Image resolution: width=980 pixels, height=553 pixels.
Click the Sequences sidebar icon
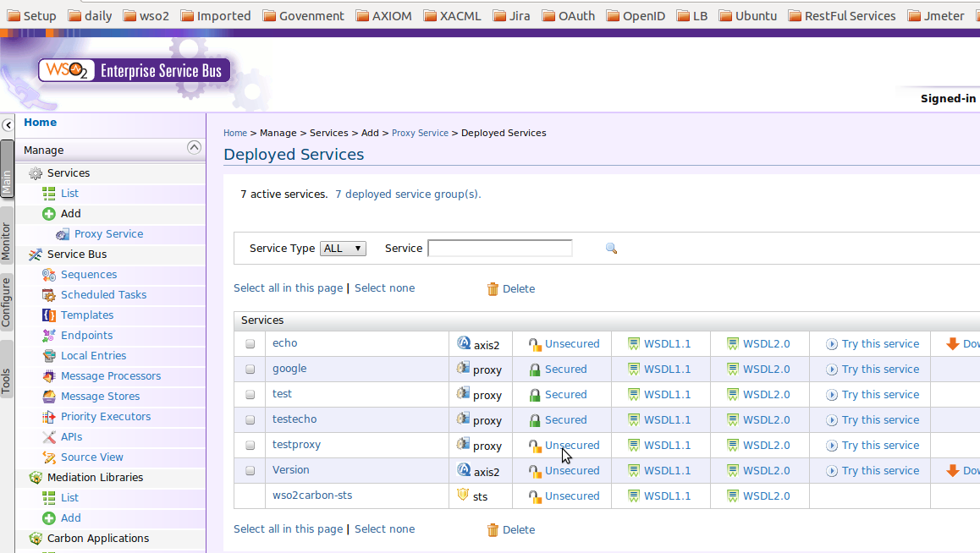[x=49, y=275]
